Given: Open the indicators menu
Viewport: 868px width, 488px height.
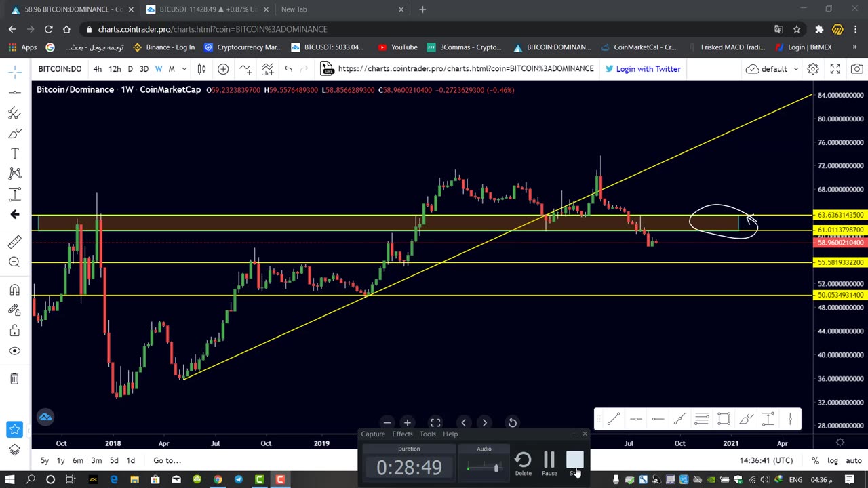Looking at the screenshot, I should tap(245, 69).
